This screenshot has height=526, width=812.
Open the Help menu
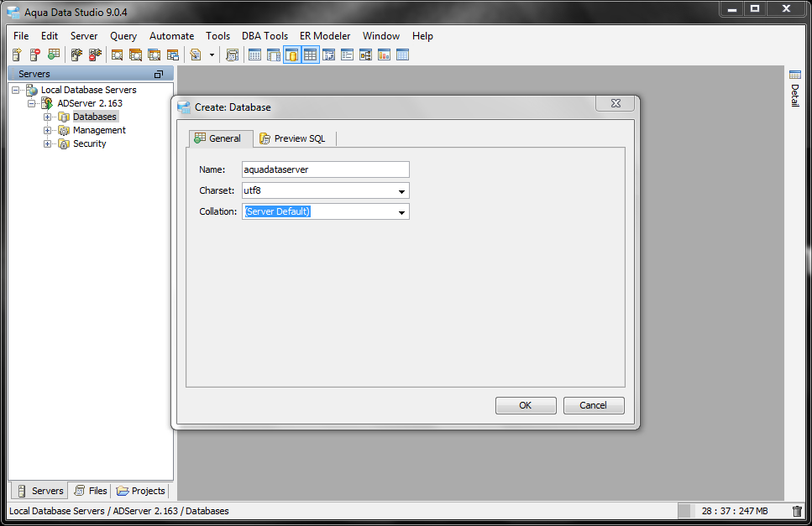click(x=422, y=36)
